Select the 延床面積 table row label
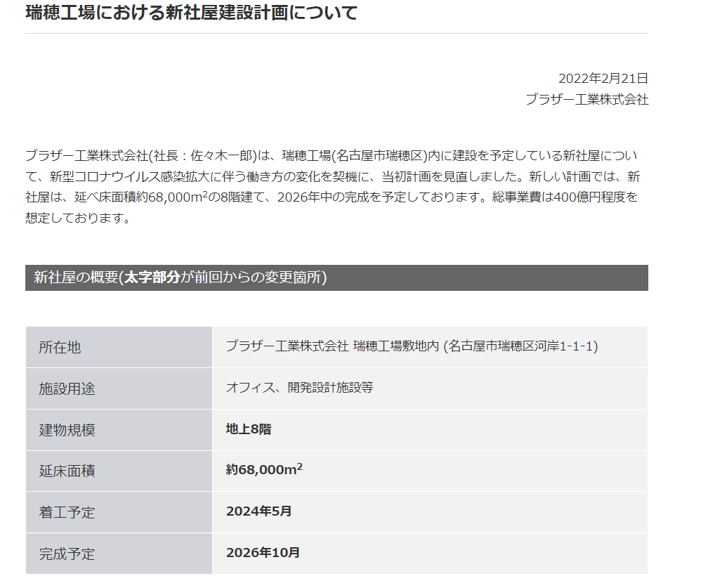708x588 pixels. pyautogui.click(x=67, y=471)
